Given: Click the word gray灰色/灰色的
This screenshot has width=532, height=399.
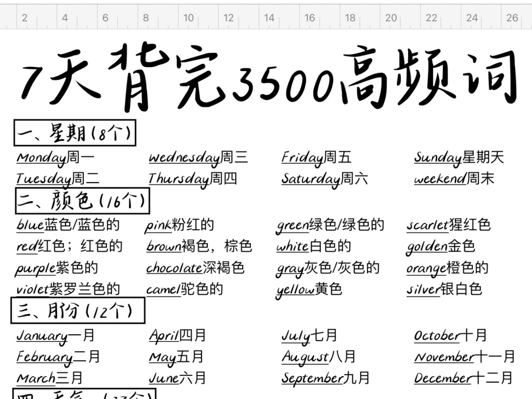Looking at the screenshot, I should pos(328,269).
